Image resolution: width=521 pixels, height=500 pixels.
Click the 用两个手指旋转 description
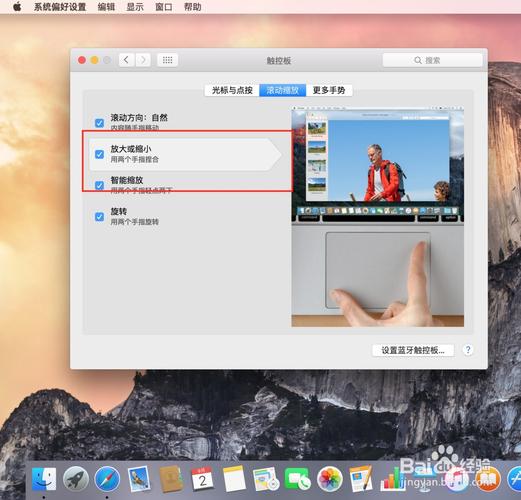(x=135, y=222)
